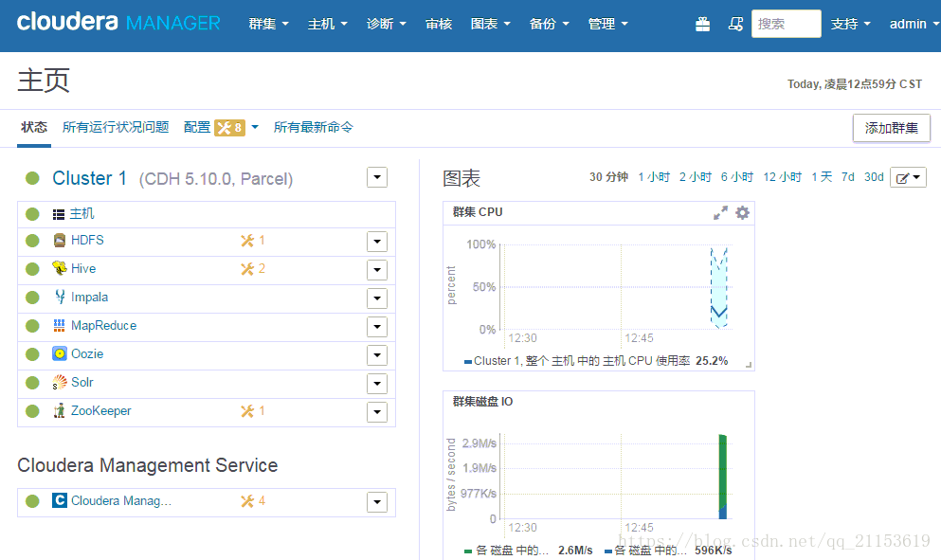Open the HDFS actions dropdown
Image resolution: width=941 pixels, height=560 pixels.
coord(377,242)
